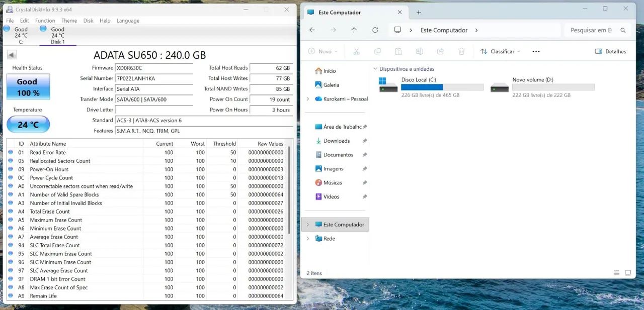The width and height of the screenshot is (644, 310).
Task: Click the Attribute Name column header
Action: click(85, 144)
